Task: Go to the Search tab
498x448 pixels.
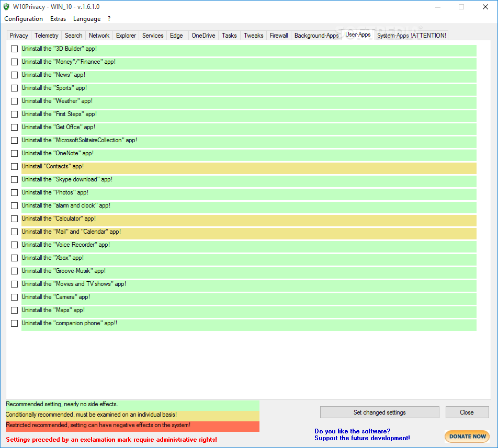Action: [x=74, y=36]
